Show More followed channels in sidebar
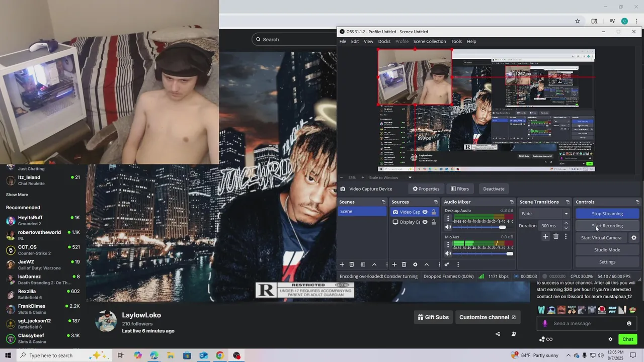Viewport: 644px width, 362px height. [17, 195]
